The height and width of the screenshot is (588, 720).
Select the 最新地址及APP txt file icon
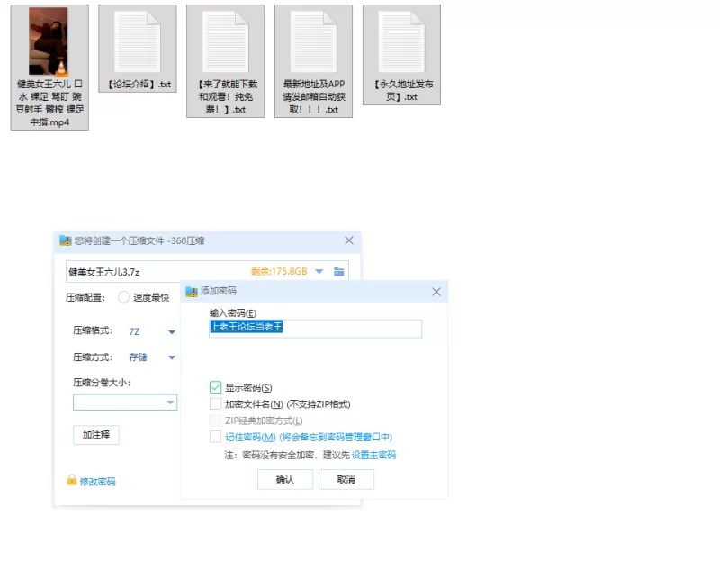click(313, 42)
